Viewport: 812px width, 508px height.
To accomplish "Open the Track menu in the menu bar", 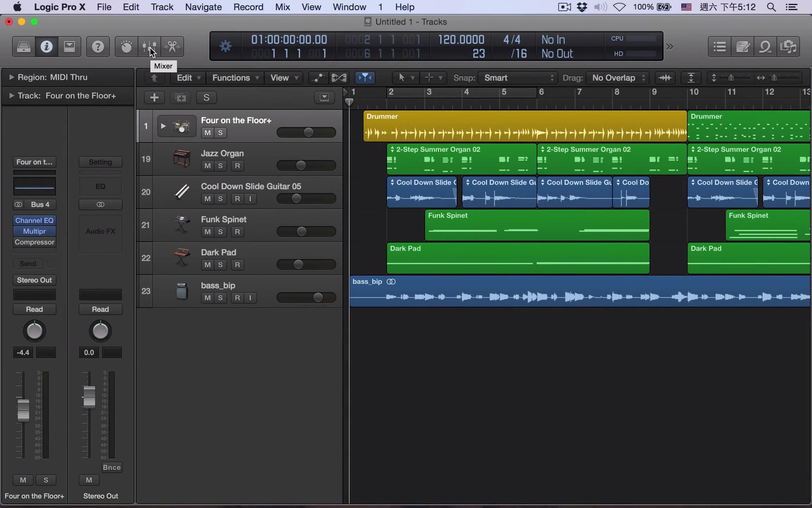I will (x=162, y=7).
